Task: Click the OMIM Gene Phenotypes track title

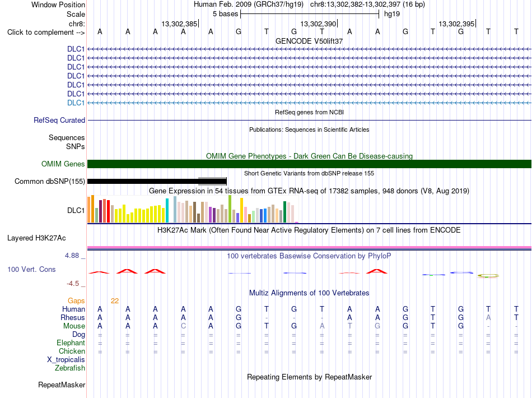Action: (309, 156)
